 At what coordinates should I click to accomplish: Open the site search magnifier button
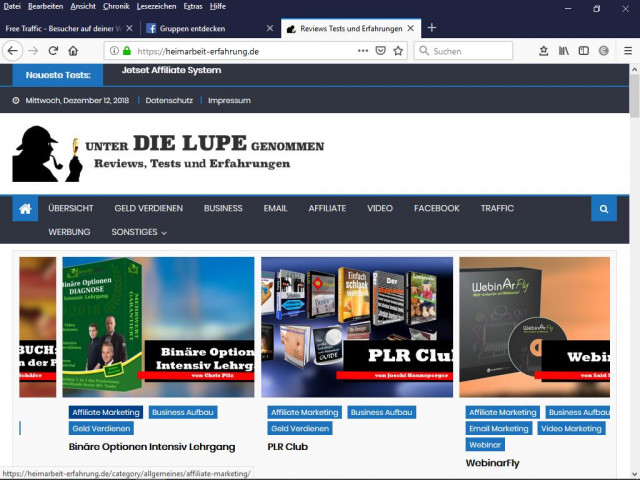click(x=603, y=208)
